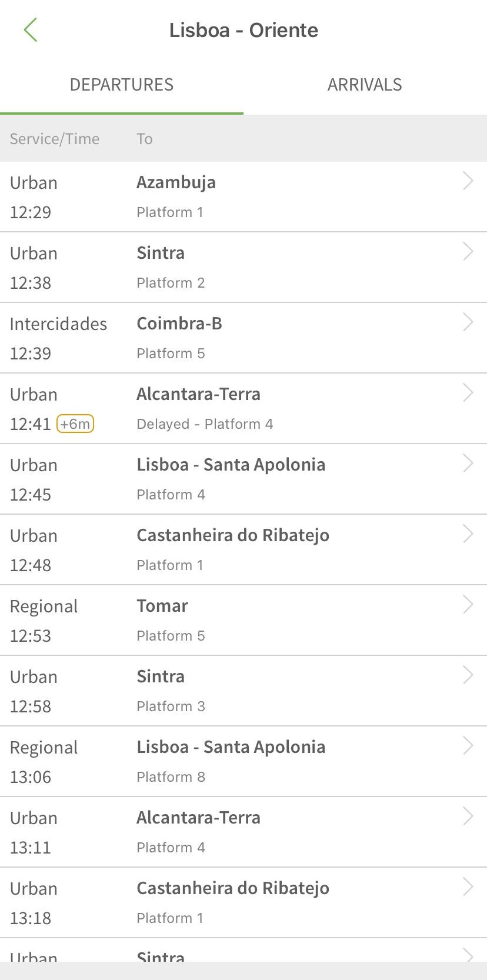Open the 13:18 Castanheira do Ribatejo chevron
Image resolution: width=487 pixels, height=980 pixels.
tap(468, 887)
